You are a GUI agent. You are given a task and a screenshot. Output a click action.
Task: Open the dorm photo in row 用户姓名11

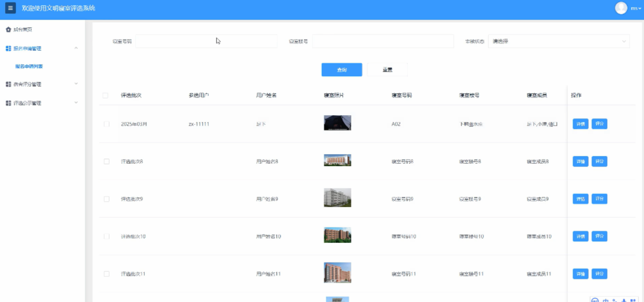337,273
